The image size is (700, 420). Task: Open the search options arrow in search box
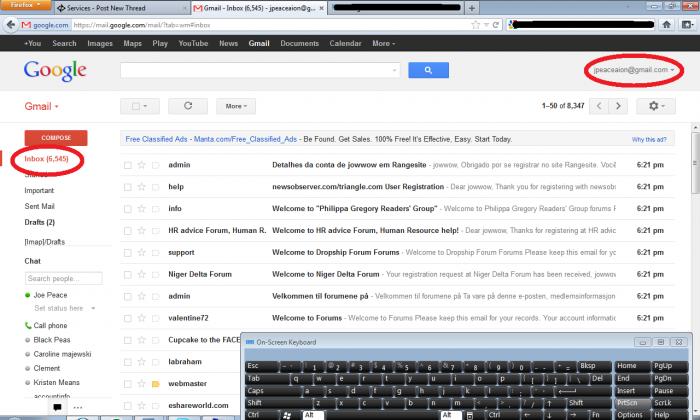pos(394,71)
